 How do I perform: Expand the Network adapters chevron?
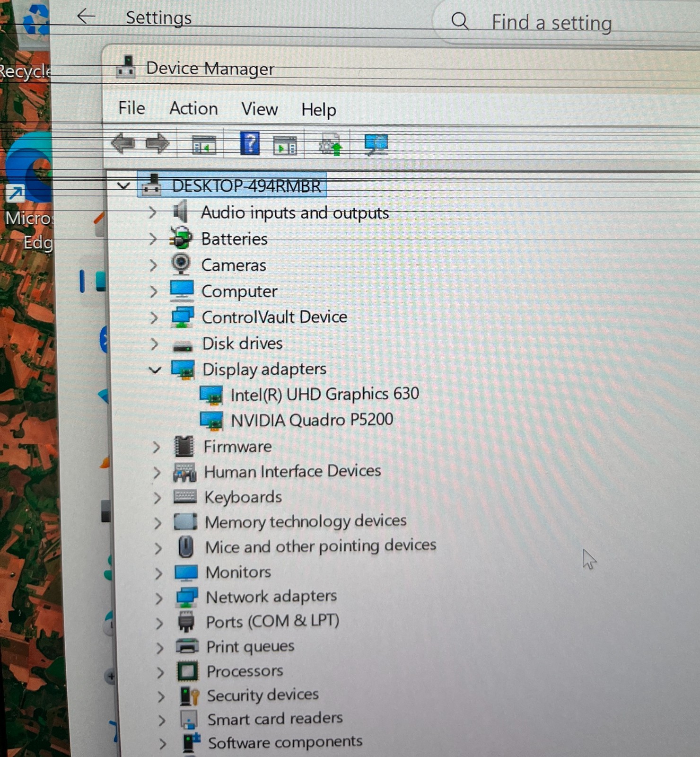tap(159, 599)
